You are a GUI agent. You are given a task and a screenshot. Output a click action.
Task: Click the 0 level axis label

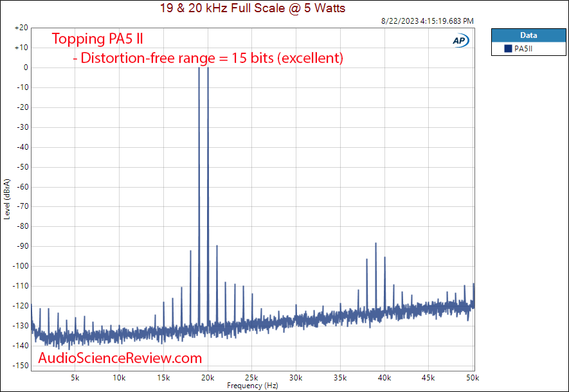[26, 67]
